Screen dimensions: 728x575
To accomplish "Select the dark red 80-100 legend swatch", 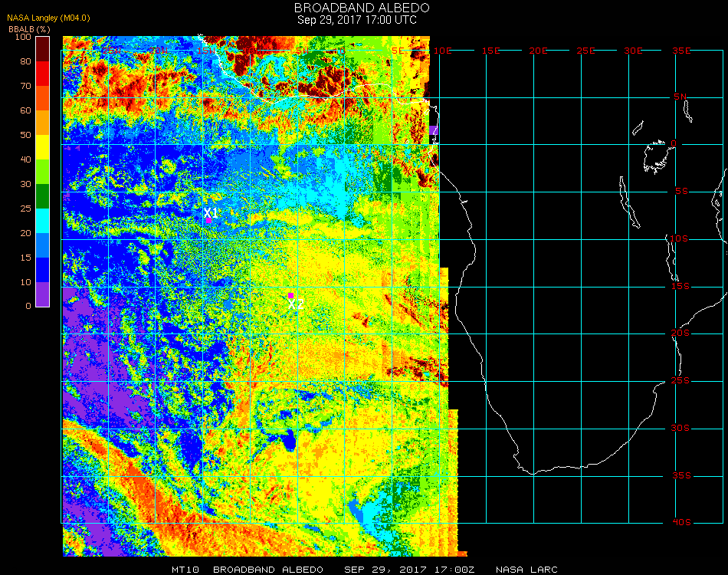I will click(43, 49).
